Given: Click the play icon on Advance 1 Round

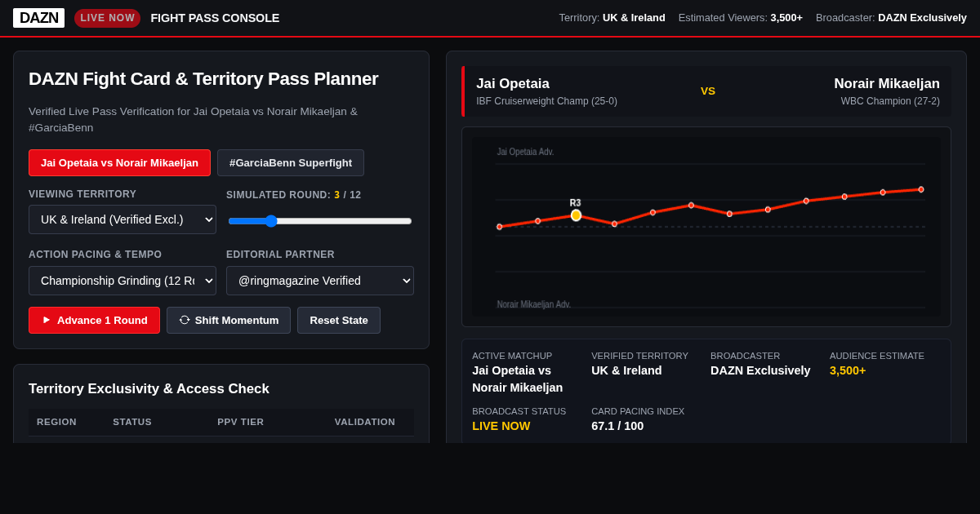Looking at the screenshot, I should pos(47,320).
